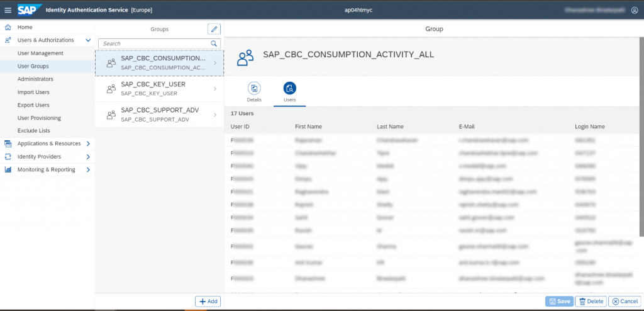Click the Login Name column header
Image resolution: width=644 pixels, height=311 pixels.
click(x=590, y=127)
